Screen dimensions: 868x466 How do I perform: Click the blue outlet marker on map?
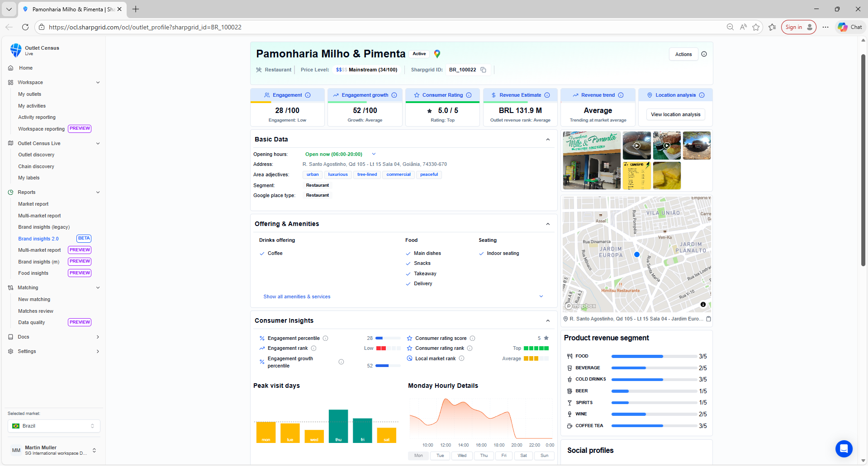pos(636,254)
